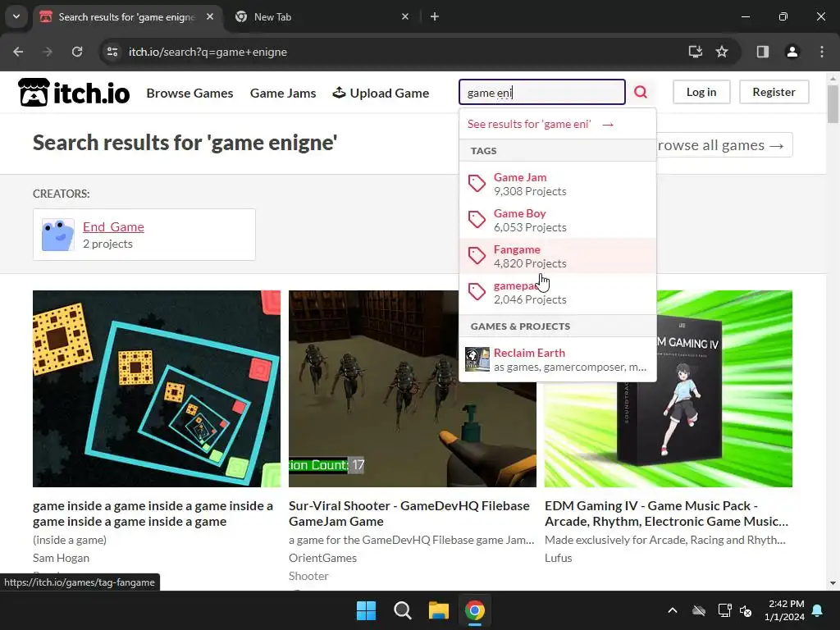840x630 pixels.
Task: Click the install app icon in address bar
Action: (x=695, y=52)
